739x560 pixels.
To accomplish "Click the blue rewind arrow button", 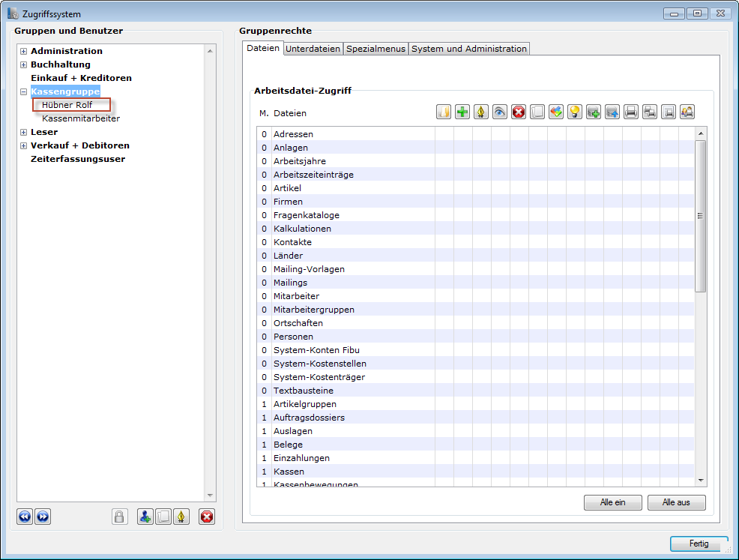I will (x=25, y=517).
